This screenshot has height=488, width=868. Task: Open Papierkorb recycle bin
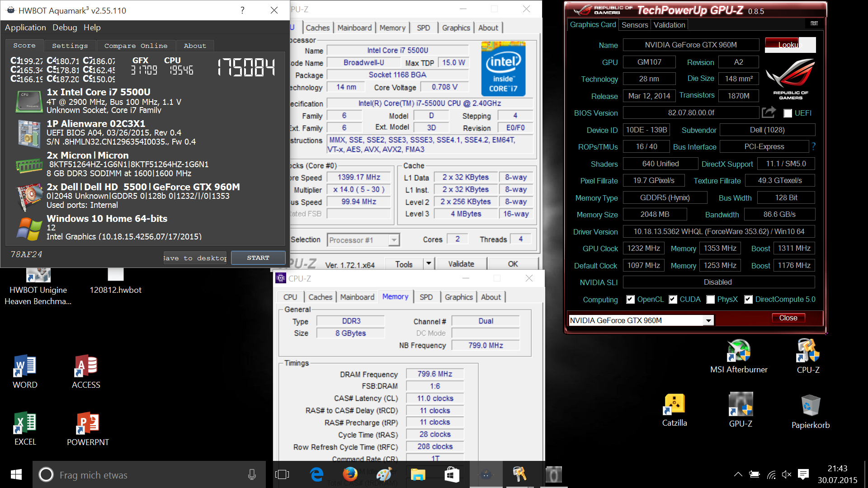coord(811,411)
